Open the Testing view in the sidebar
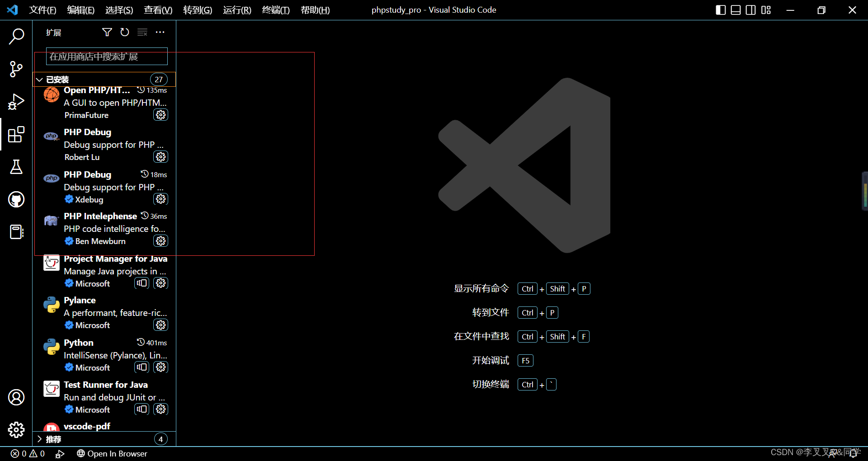The image size is (868, 461). pos(16,167)
